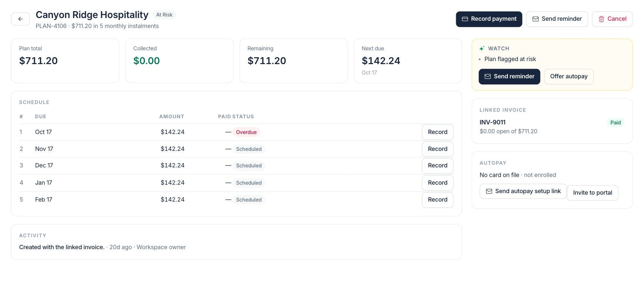Click the Collected amount $0.00

(x=146, y=61)
